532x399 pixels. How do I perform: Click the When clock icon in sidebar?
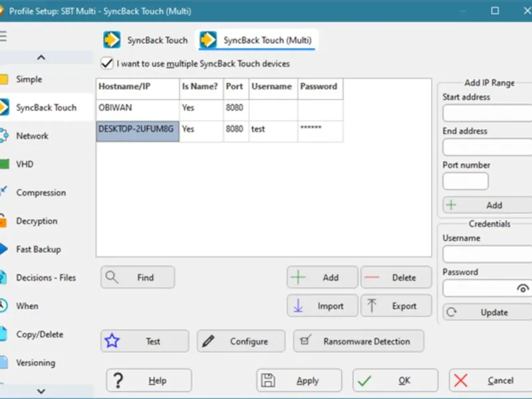pos(3,306)
